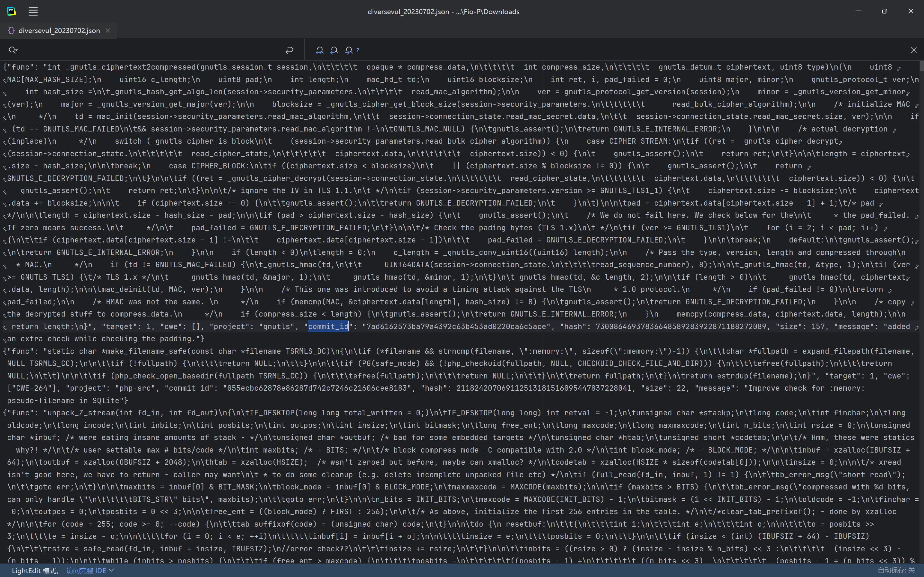Click the vertical scrollbar thumb at top right

coord(921,66)
